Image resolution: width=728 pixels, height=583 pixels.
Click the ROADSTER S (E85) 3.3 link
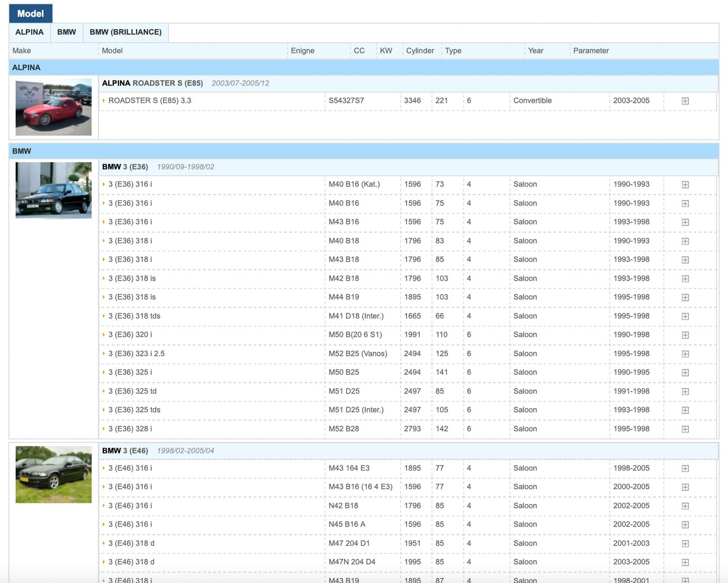click(x=150, y=101)
